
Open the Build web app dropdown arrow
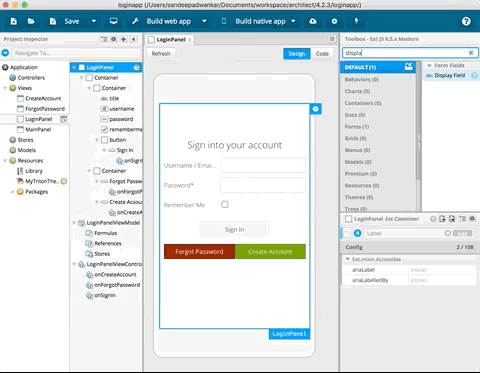tap(204, 21)
